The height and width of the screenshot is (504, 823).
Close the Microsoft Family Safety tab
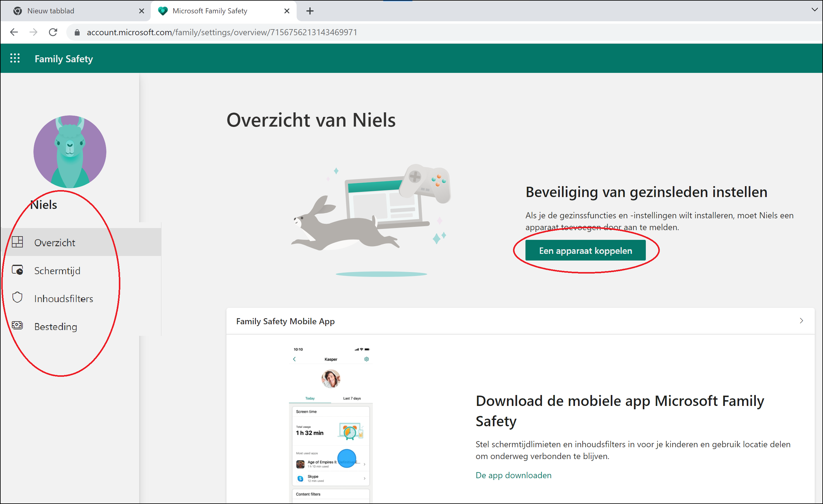pos(287,11)
